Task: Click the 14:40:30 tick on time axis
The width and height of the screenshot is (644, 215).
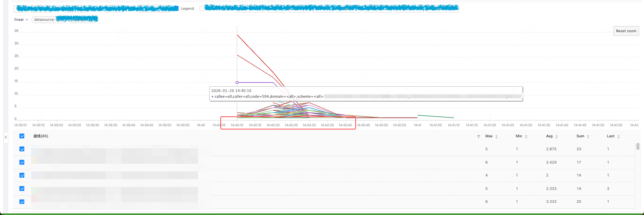Action: click(x=309, y=125)
